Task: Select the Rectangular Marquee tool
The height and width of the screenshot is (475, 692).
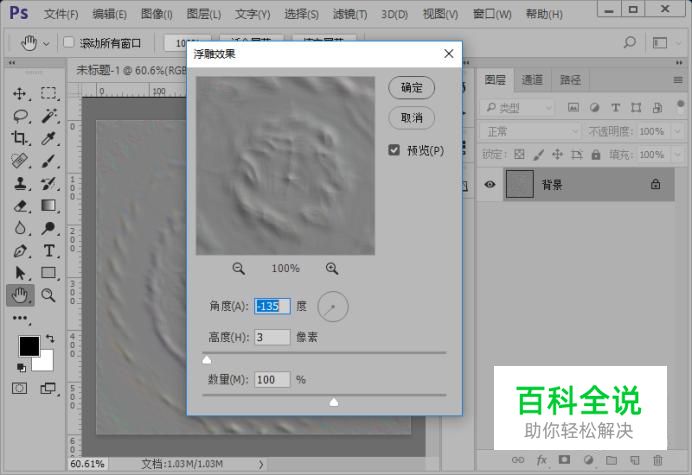Action: pos(49,94)
